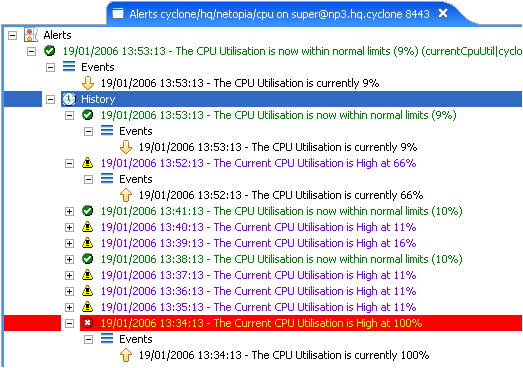Viewport: 523px width, 368px height.
Task: Select 13:40:13 High at 11% alert text
Action: coord(258,227)
